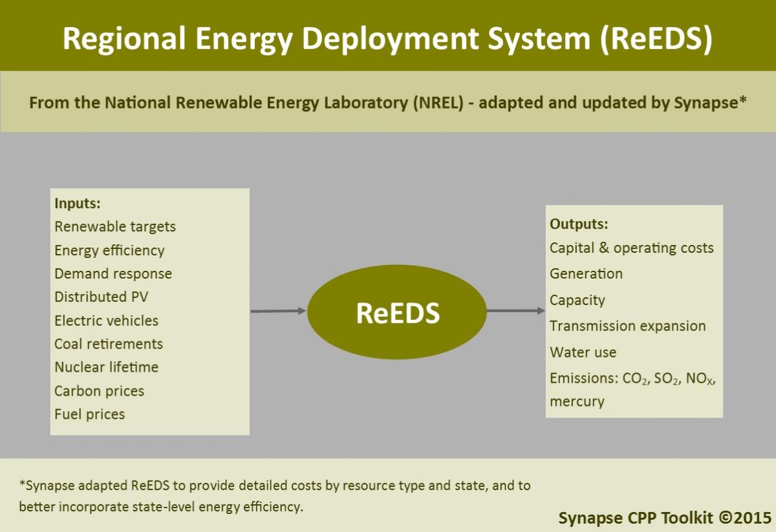Select 'Renewable targets' input item
Viewport: 776px width, 532px height.
click(115, 227)
